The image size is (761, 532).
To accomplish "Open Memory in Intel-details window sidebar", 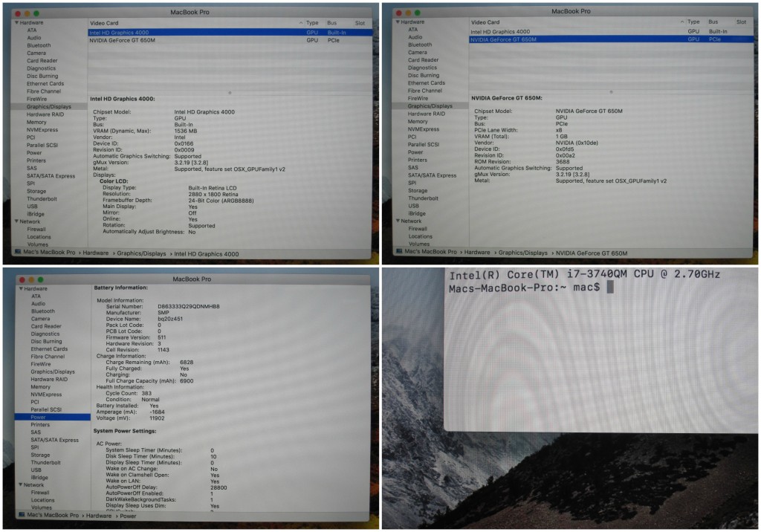I will (x=36, y=122).
